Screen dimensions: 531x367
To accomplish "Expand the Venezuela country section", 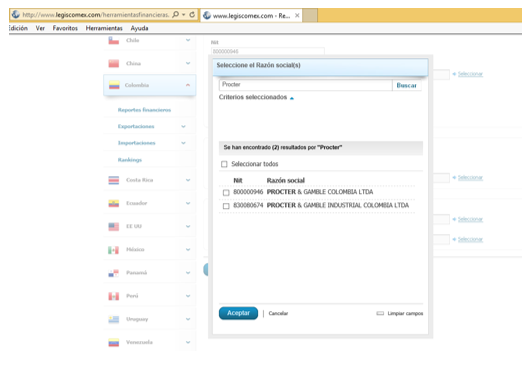I will pos(188,342).
